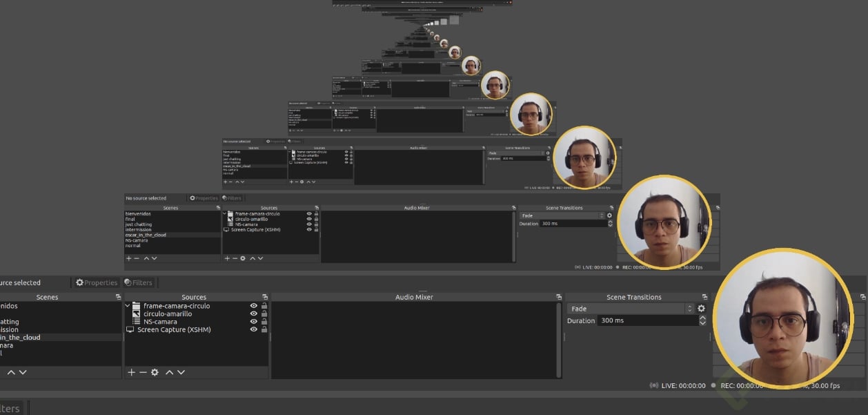Click the Sources panel pop-out icon
This screenshot has width=868, height=415.
point(264,296)
